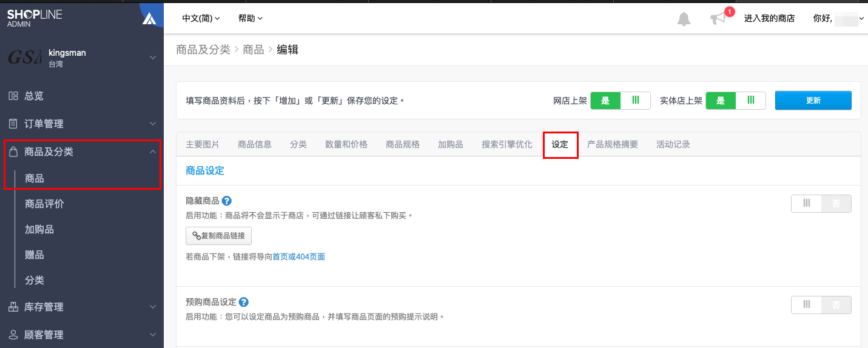The width and height of the screenshot is (868, 348).
Task: Click the SHOPLINE ADMIN logo
Action: point(35,18)
